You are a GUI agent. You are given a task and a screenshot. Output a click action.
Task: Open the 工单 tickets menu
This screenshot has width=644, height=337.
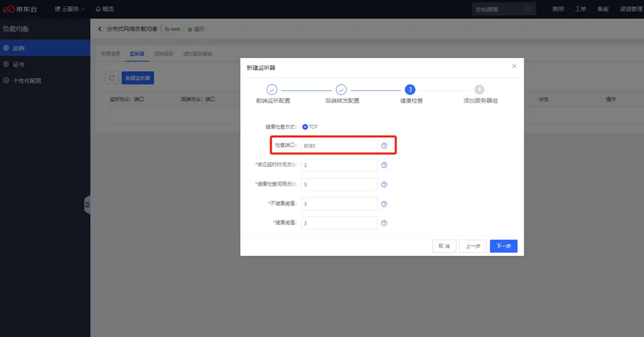[x=580, y=9]
